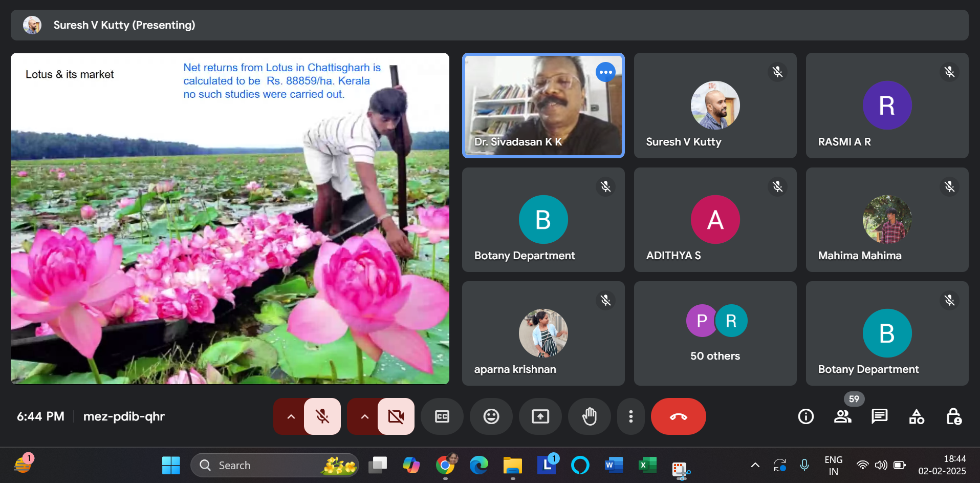
Task: Expand audio settings chevron beside microphone
Action: (x=291, y=416)
